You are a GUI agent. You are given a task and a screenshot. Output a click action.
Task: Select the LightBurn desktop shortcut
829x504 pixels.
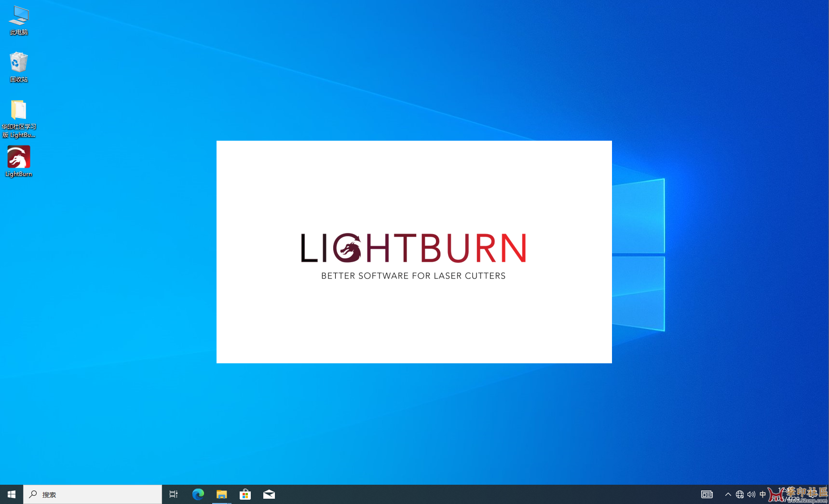click(x=18, y=161)
